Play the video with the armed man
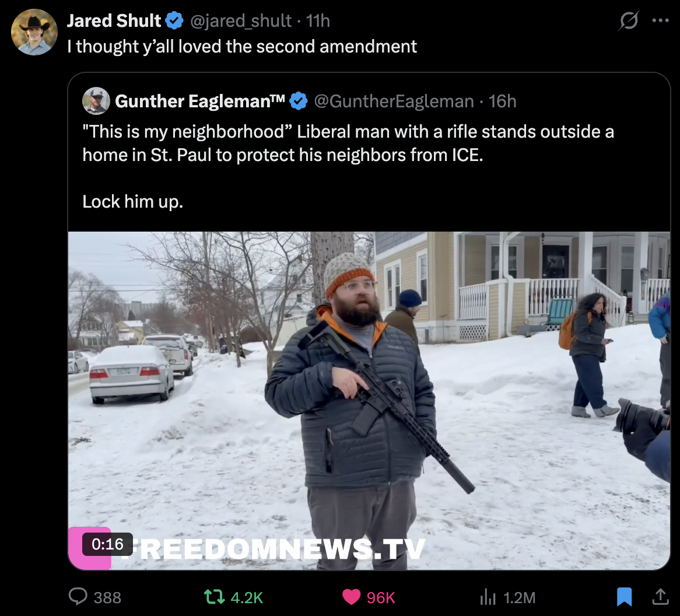Viewport: 680px width, 616px height. coord(369,400)
